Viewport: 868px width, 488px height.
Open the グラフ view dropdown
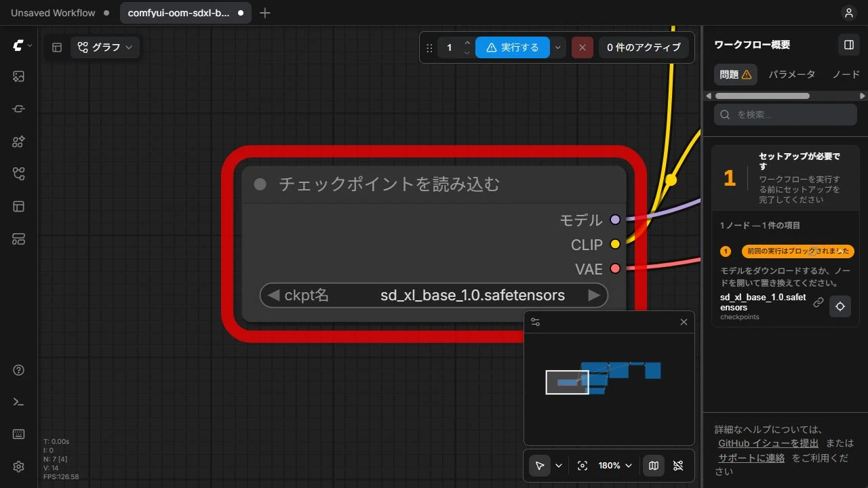(105, 47)
